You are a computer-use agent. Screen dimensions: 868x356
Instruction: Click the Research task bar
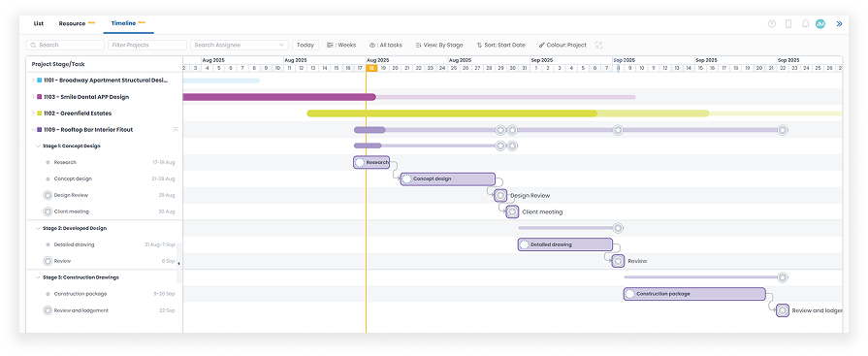click(371, 163)
